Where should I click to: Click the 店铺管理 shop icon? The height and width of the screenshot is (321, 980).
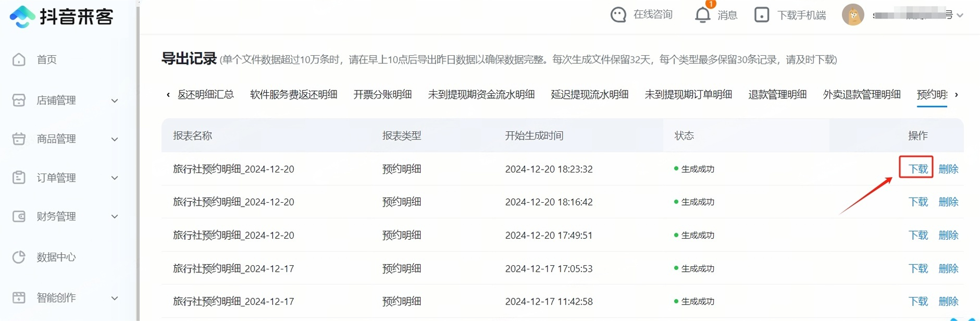[19, 100]
